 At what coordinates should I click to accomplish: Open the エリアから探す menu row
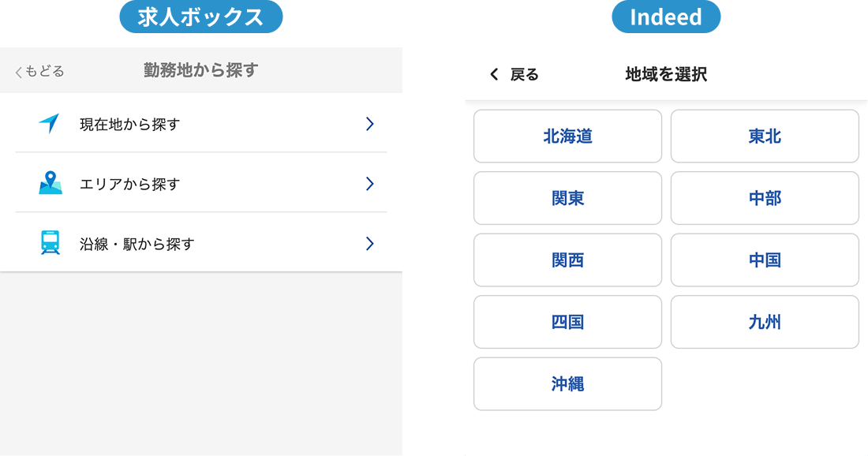(200, 184)
